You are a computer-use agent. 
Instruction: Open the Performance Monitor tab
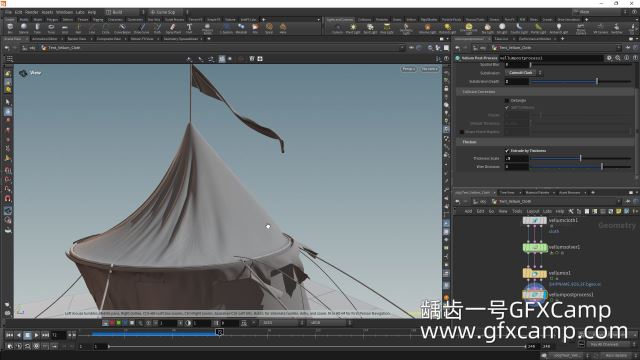point(535,39)
